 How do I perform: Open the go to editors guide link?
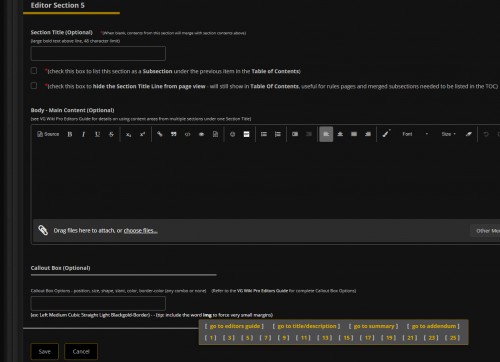pyautogui.click(x=234, y=326)
